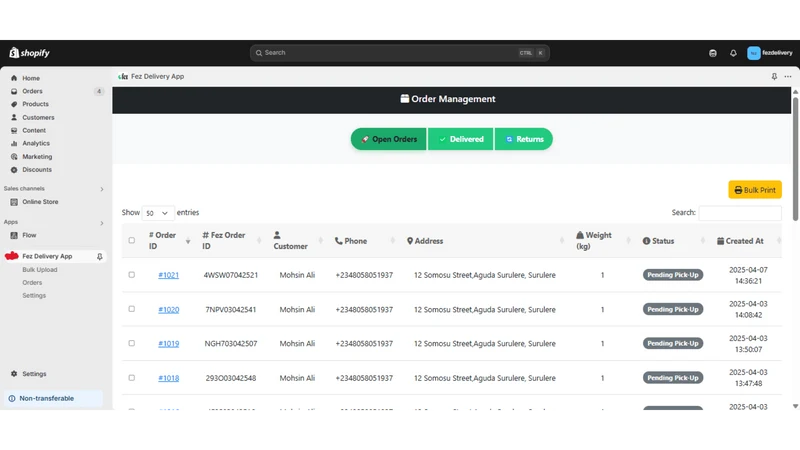This screenshot has height=450, width=800.
Task: Open the Content section
Action: (34, 130)
